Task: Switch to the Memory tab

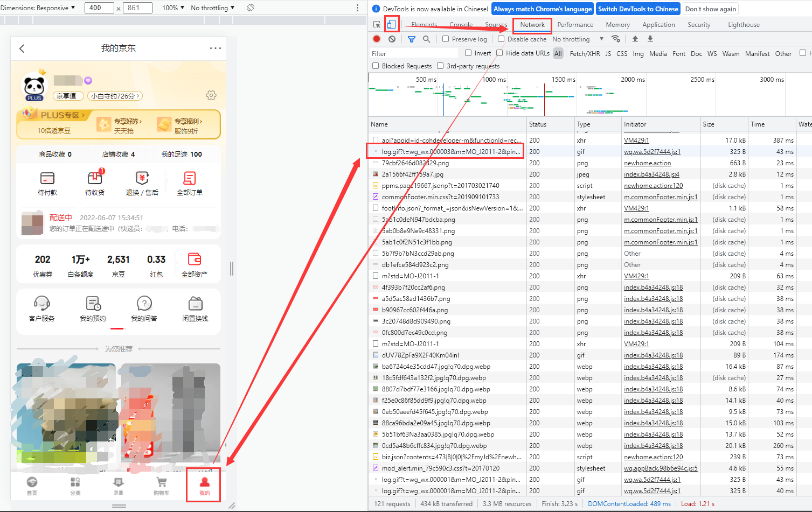Action: click(x=617, y=25)
